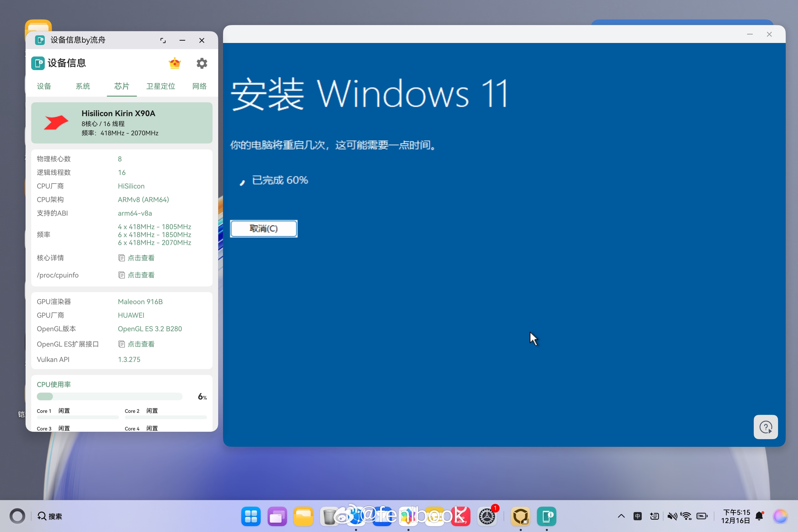Click the crown premium icon
Viewport: 798px width, 532px height.
tap(174, 63)
